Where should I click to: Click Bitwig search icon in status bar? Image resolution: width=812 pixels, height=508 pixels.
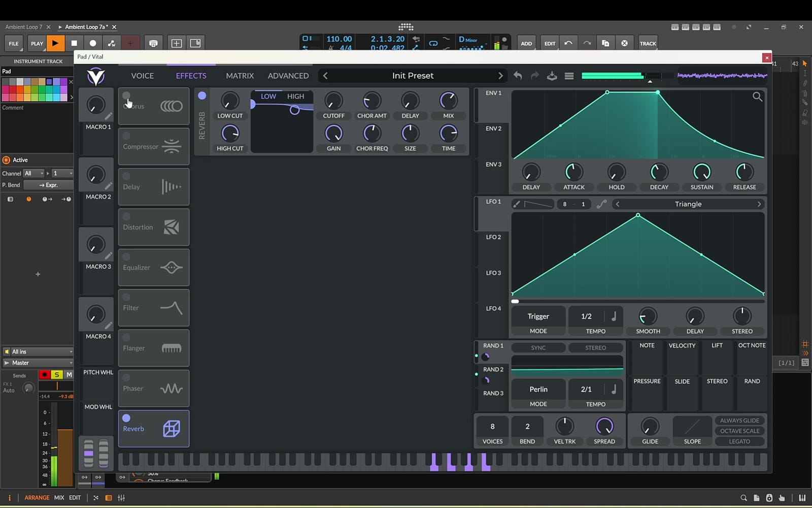click(x=743, y=498)
